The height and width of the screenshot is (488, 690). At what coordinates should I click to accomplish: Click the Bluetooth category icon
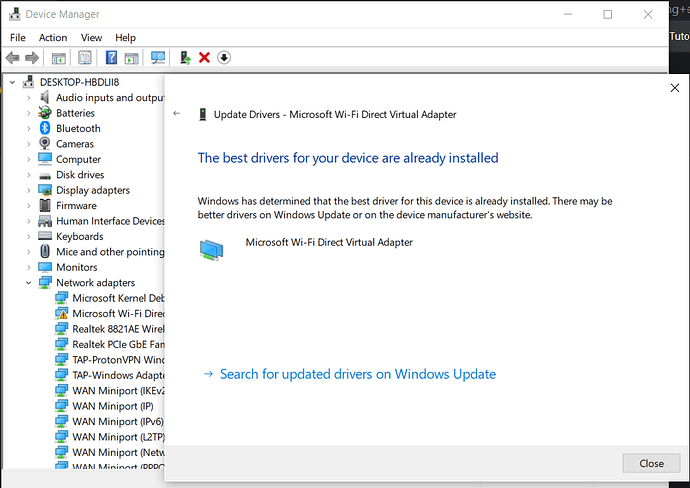[x=45, y=128]
